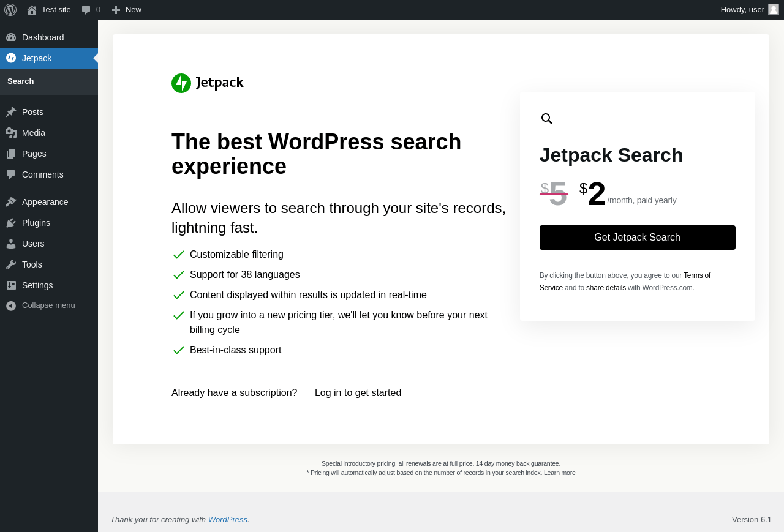784x532 pixels.
Task: Click the green Jetpack logo on page
Action: coord(208,83)
